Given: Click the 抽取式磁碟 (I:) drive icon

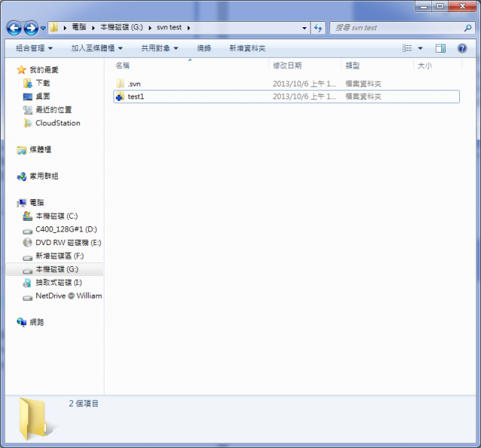Looking at the screenshot, I should point(27,283).
